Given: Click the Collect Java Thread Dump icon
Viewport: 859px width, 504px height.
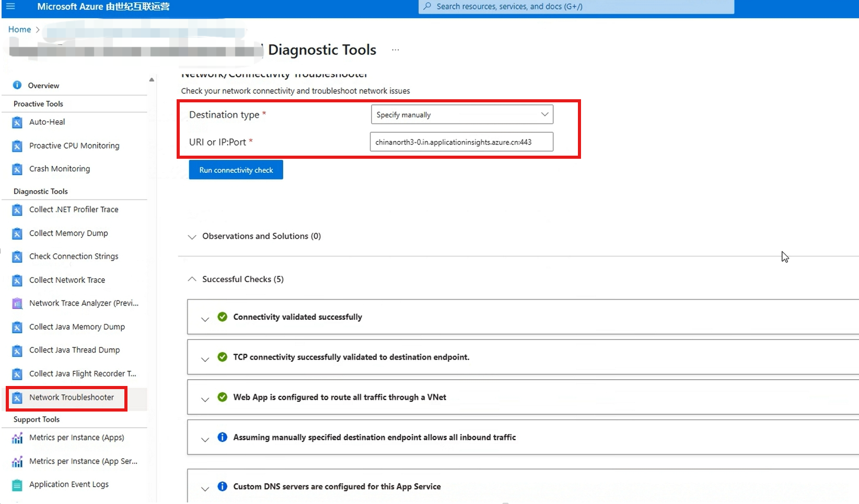Looking at the screenshot, I should tap(17, 350).
